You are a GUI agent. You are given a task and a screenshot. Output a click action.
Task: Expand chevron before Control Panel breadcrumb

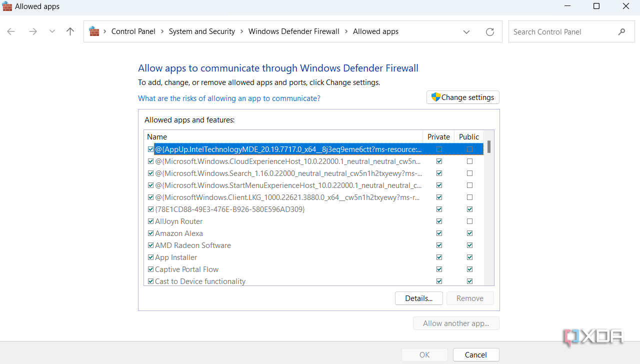point(105,31)
